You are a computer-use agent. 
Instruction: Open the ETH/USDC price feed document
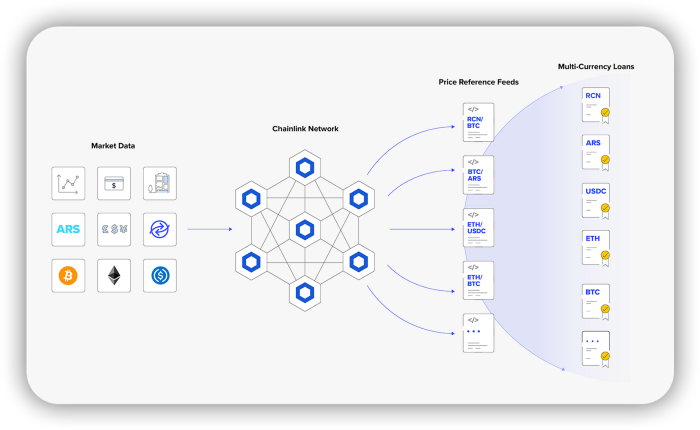[479, 228]
